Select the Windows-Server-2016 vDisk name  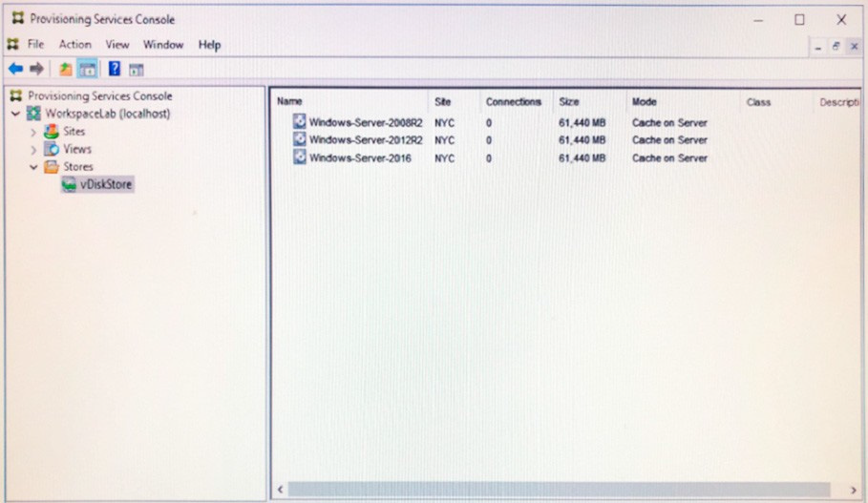point(360,158)
